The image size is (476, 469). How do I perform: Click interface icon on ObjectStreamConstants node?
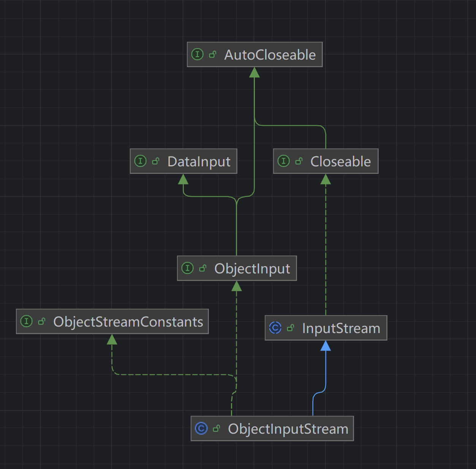coord(27,321)
